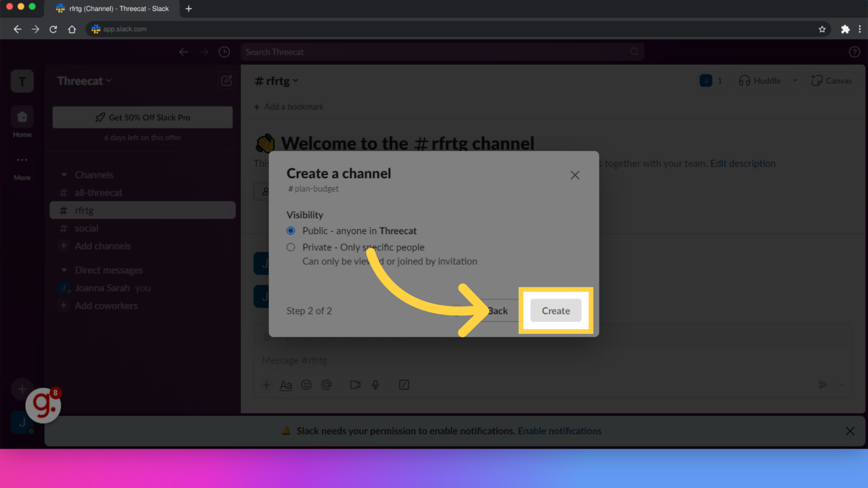
Task: Send the message with arrow icon
Action: point(823,385)
